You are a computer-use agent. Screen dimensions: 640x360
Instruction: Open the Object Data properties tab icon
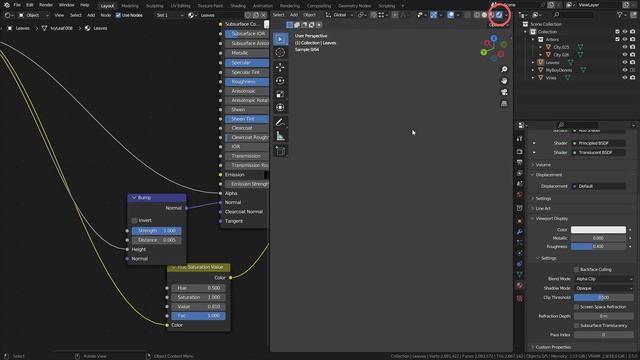click(520, 274)
